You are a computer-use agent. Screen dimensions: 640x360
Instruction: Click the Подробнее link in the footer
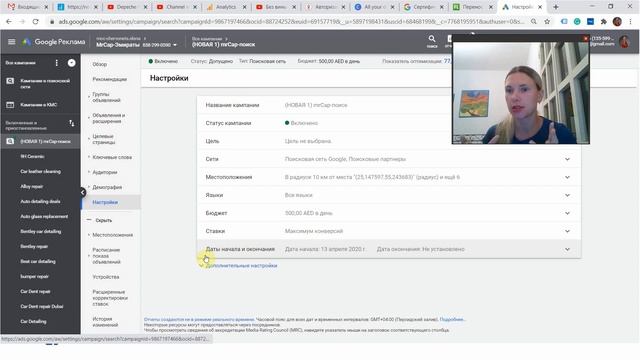452,319
